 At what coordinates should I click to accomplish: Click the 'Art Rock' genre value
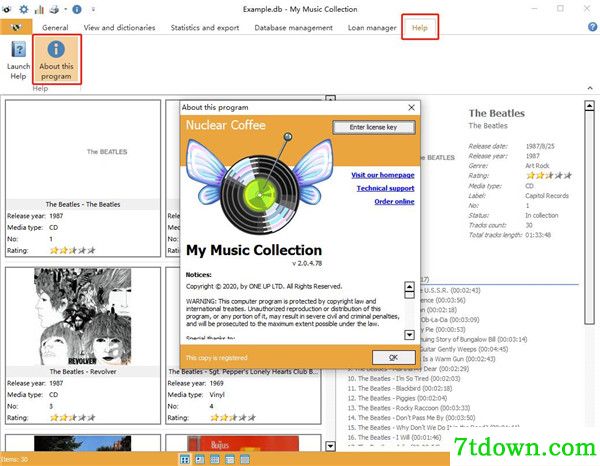click(537, 166)
